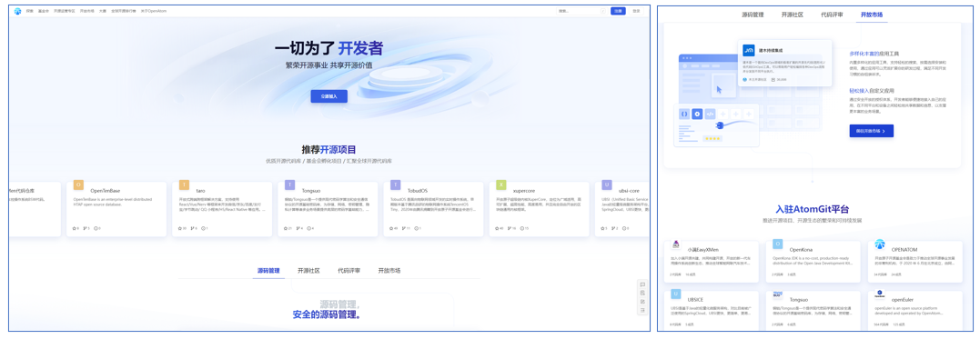Open the TobudOS project title

pyautogui.click(x=417, y=191)
